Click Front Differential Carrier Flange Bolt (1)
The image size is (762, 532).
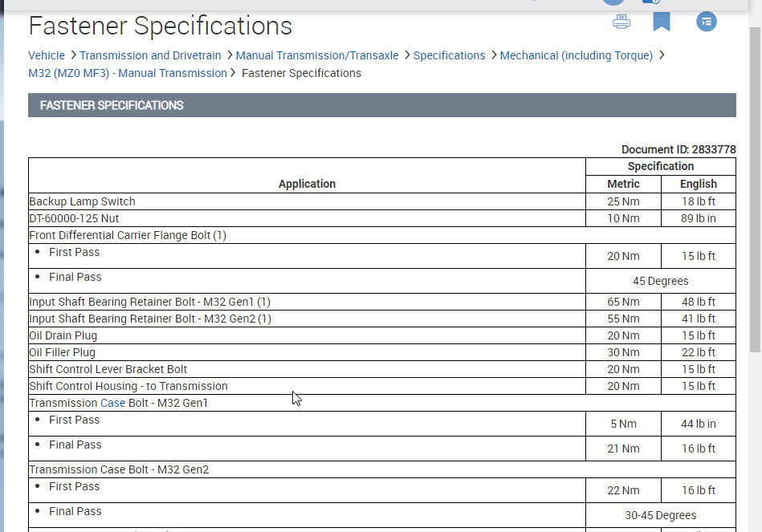pos(128,235)
